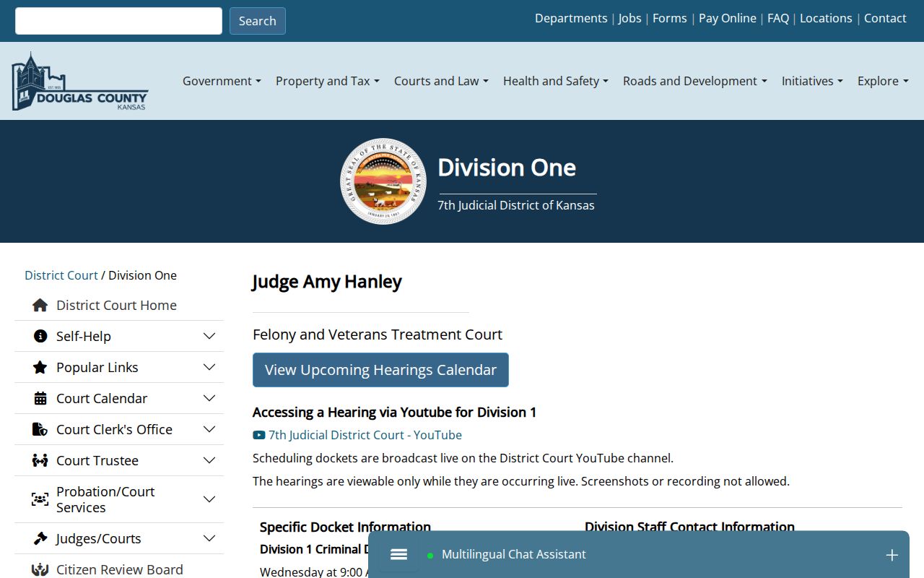Open the Forms top link
Viewport: 924px width, 578px height.
pos(670,18)
